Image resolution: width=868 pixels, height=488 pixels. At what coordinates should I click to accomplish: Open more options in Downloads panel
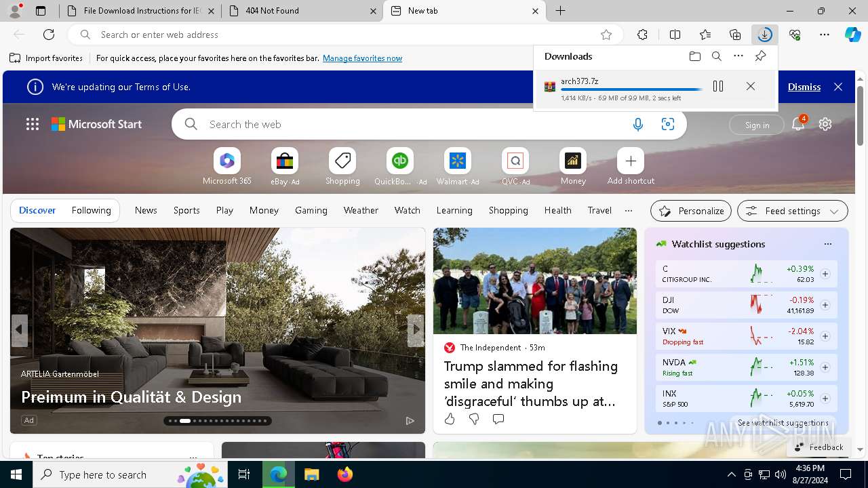pyautogui.click(x=738, y=56)
